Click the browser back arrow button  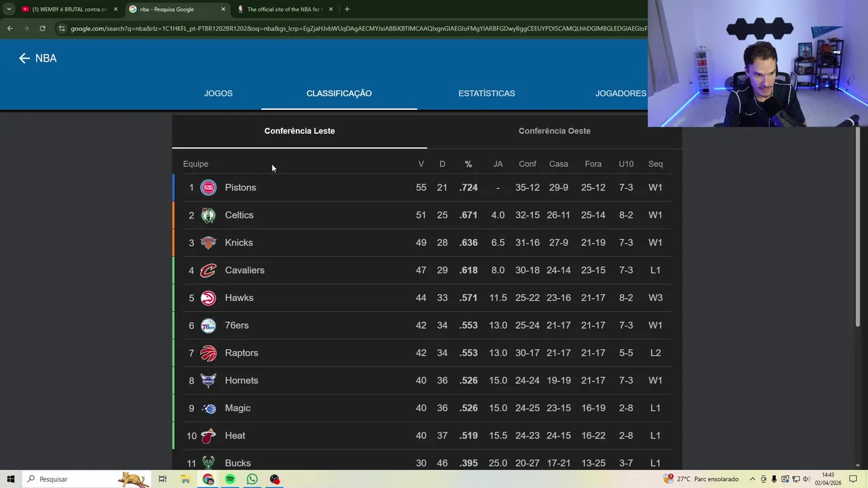point(9,28)
